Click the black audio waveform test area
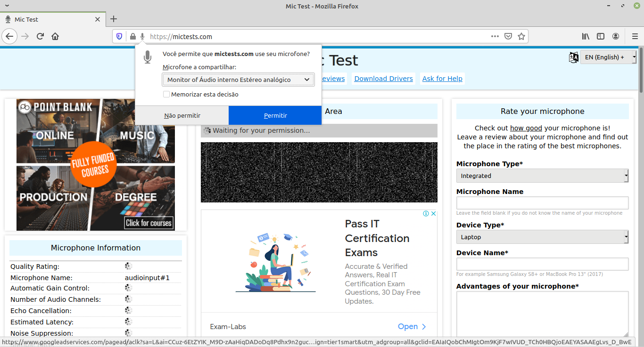Screen dimensions: 644x347 click(x=319, y=172)
